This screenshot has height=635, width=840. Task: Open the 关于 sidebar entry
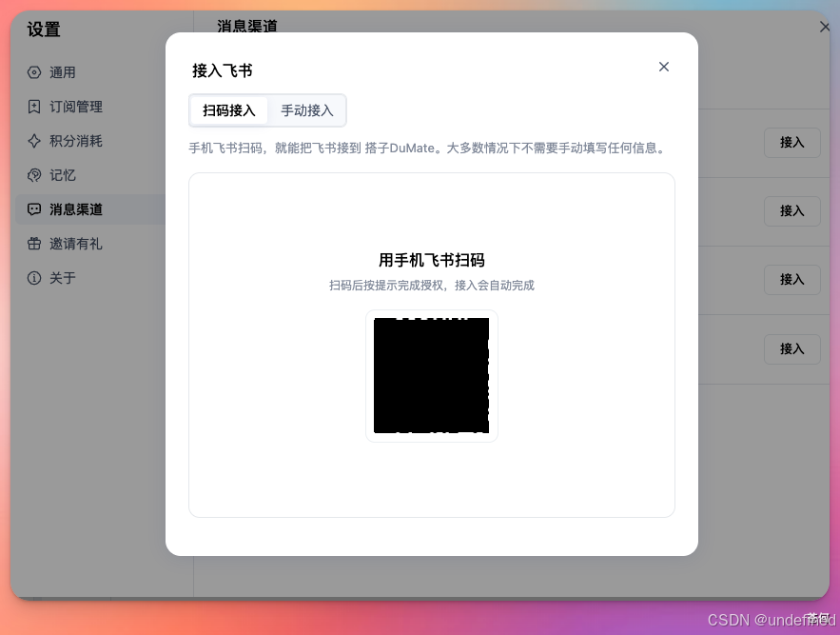(90, 278)
